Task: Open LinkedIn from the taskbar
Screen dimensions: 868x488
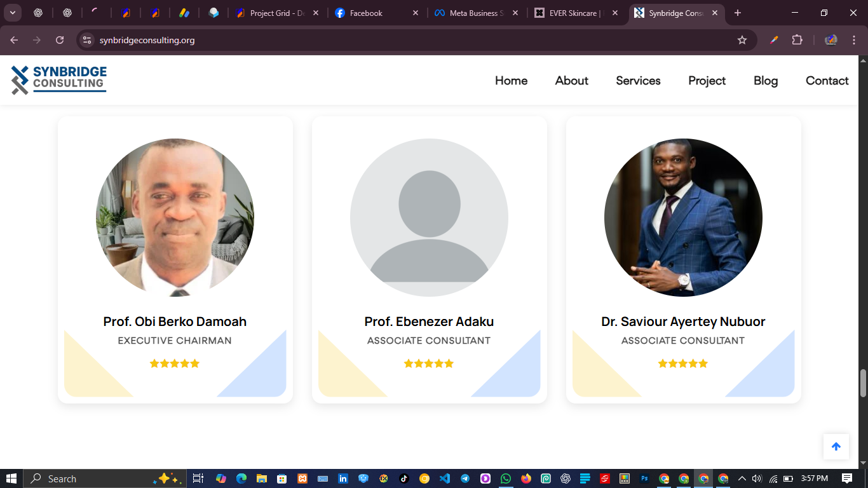Action: point(342,478)
